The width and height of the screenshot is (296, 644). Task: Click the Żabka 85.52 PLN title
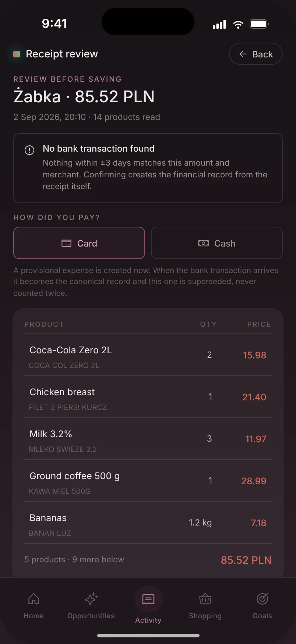(x=84, y=96)
